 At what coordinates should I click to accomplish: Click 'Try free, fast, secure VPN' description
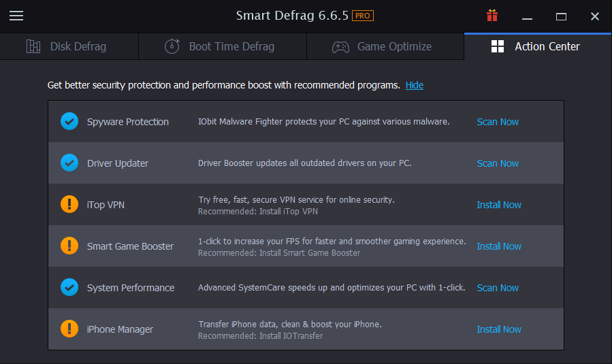coord(296,200)
